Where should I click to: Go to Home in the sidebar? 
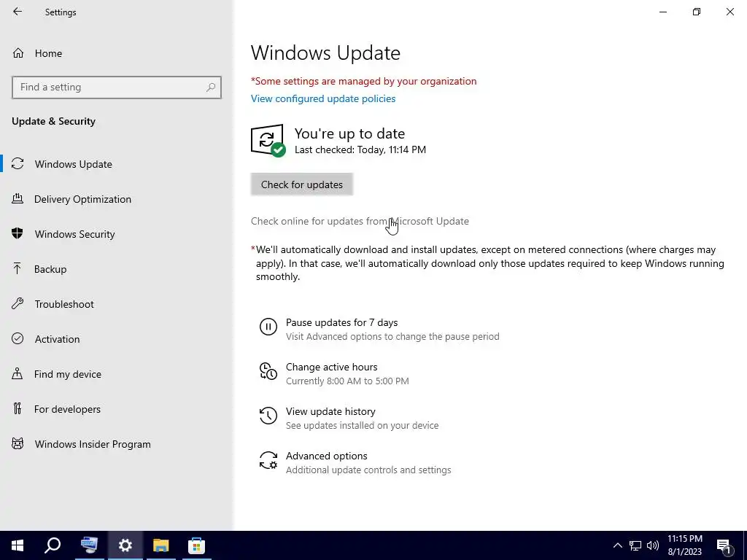[x=37, y=53]
